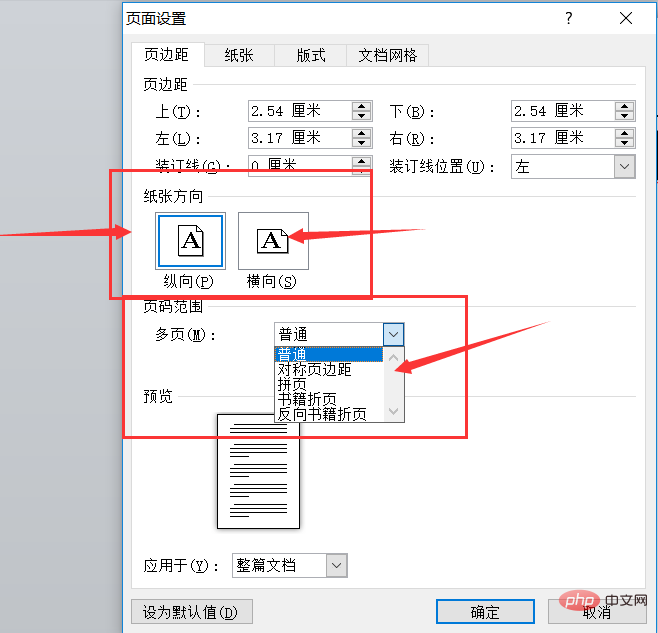The image size is (658, 633).
Task: Increase the left margin with up arrow
Action: [x=361, y=133]
